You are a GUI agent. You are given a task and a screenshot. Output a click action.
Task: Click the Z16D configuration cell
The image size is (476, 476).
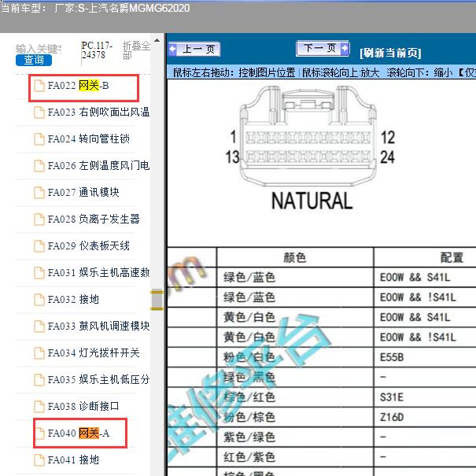pyautogui.click(x=425, y=417)
